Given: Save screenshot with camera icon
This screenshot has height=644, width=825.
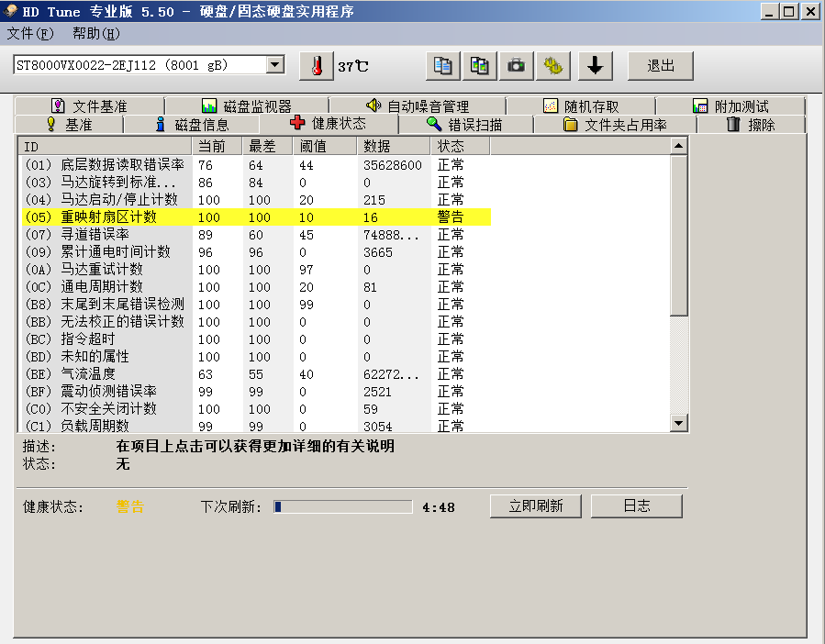Looking at the screenshot, I should click(516, 66).
